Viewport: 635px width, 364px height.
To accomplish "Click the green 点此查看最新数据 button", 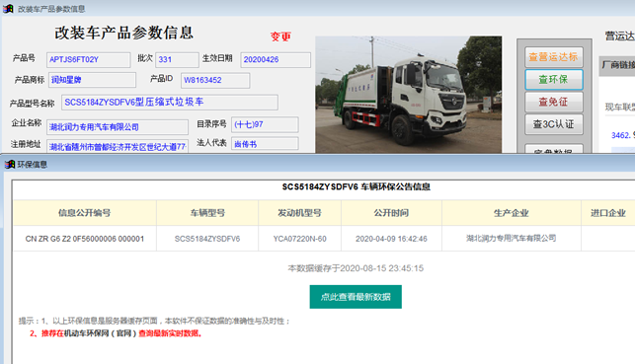I will point(356,297).
